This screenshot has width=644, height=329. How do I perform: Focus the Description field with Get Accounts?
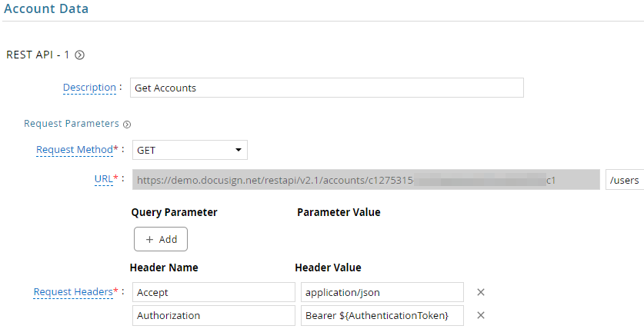[327, 88]
